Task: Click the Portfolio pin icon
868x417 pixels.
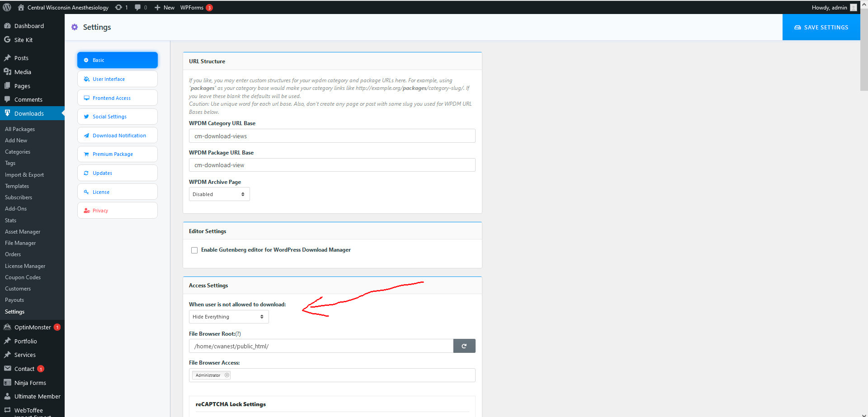Action: (7, 341)
